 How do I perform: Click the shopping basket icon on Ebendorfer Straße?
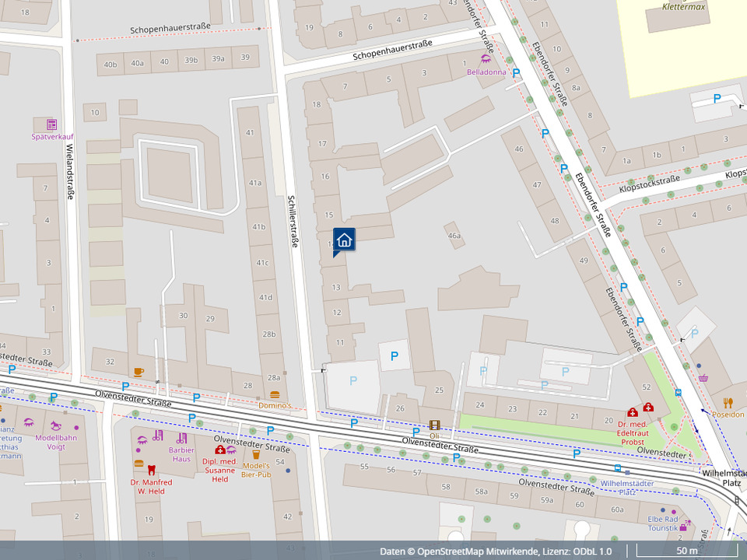tap(703, 378)
